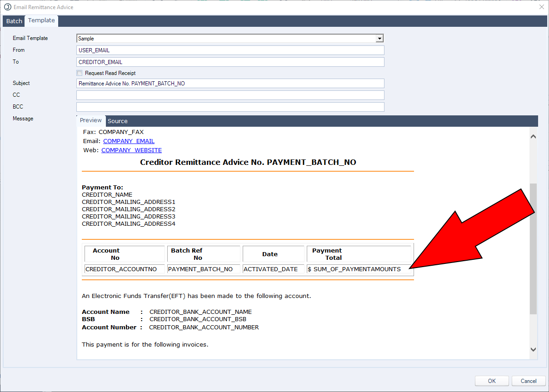The width and height of the screenshot is (549, 392).
Task: Click into the Subject field
Action: click(x=230, y=84)
